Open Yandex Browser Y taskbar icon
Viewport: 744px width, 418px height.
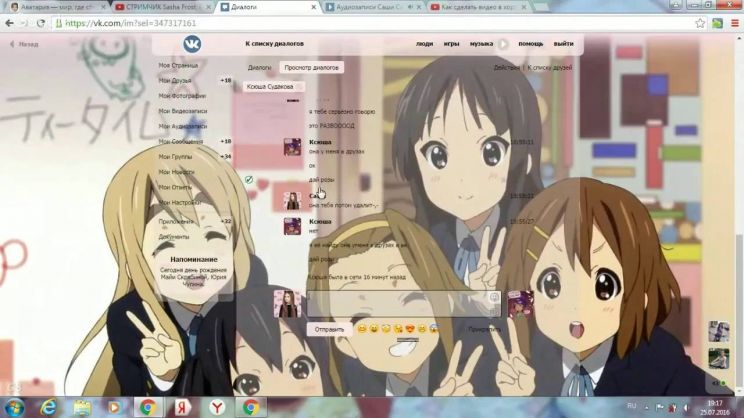coord(217,408)
